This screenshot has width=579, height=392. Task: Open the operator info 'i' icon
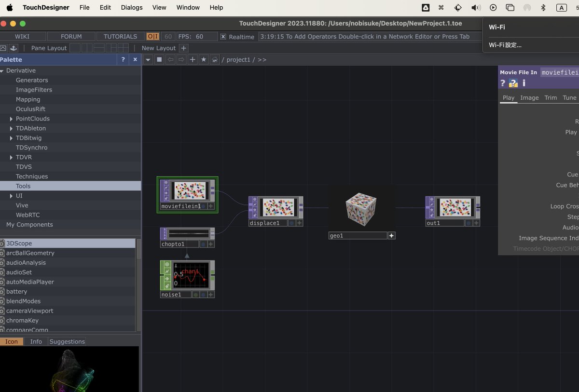click(524, 83)
